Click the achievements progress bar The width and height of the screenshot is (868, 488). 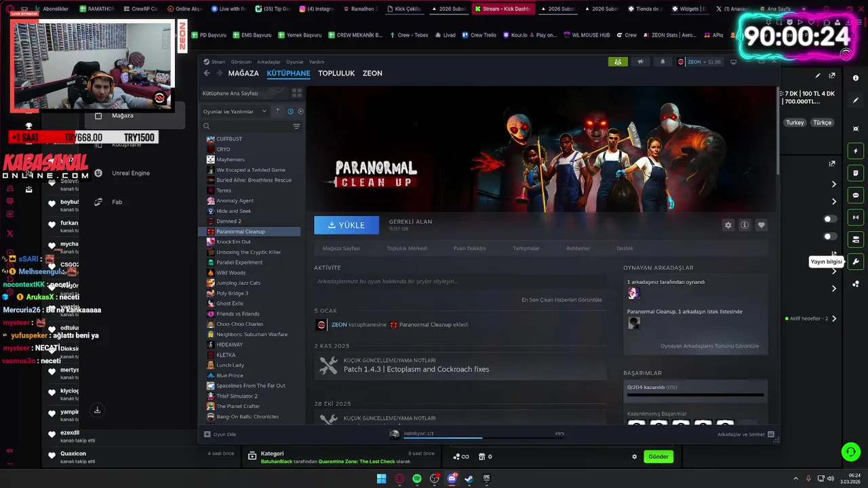696,394
